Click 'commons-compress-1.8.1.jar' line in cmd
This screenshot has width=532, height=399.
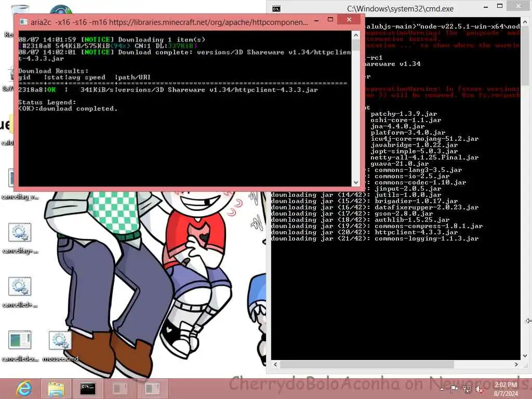pos(377,227)
